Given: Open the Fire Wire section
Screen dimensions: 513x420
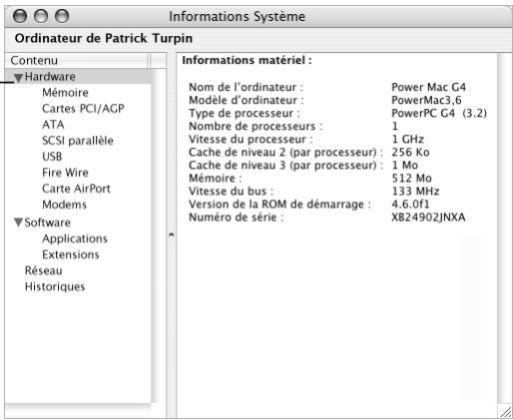Looking at the screenshot, I should coord(65,173).
